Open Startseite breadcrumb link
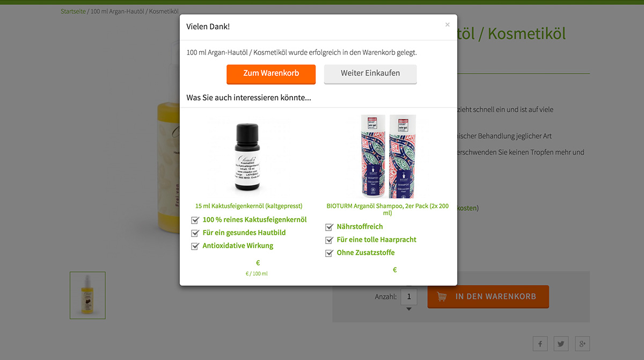This screenshot has height=360, width=644. pyautogui.click(x=73, y=11)
